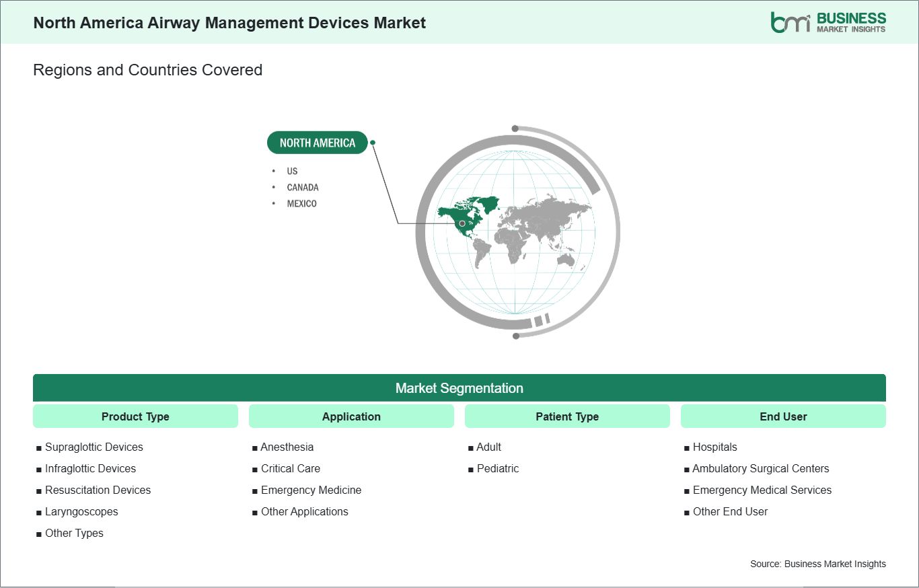Image resolution: width=919 pixels, height=588 pixels.
Task: Click 'Hospitals' end user item
Action: pyautogui.click(x=710, y=447)
